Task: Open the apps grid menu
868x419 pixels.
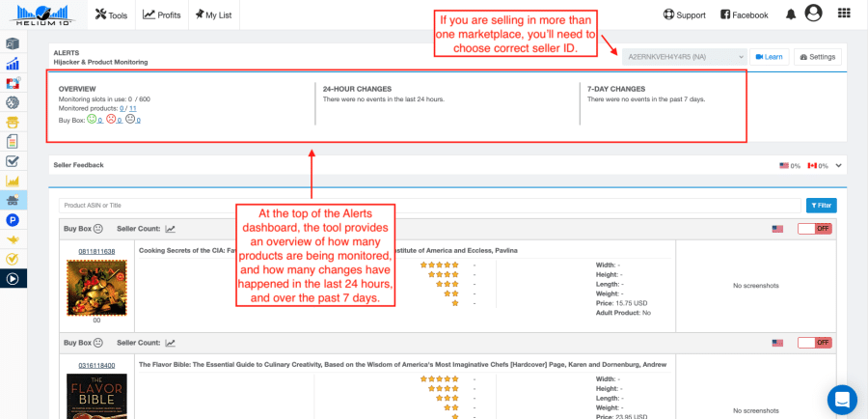Action: [844, 14]
